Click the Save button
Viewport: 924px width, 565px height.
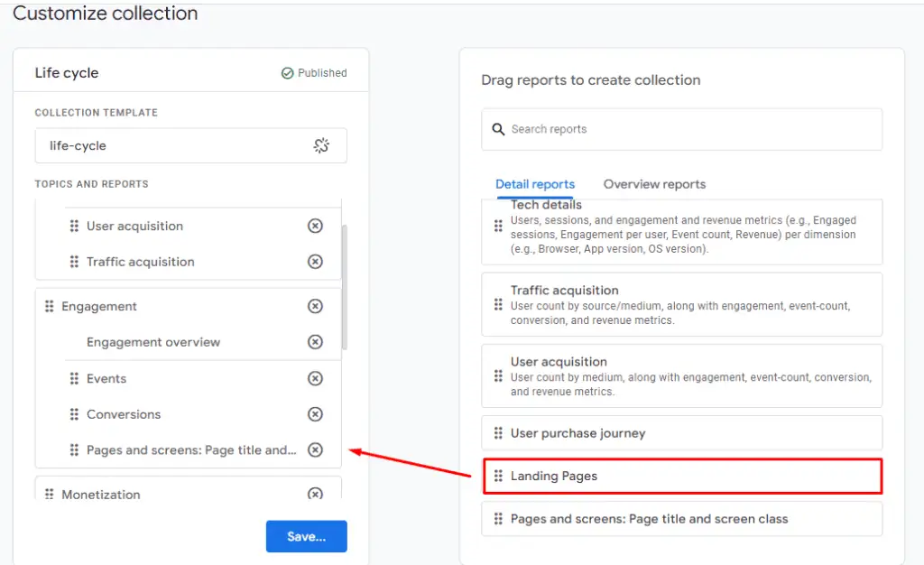(x=306, y=536)
